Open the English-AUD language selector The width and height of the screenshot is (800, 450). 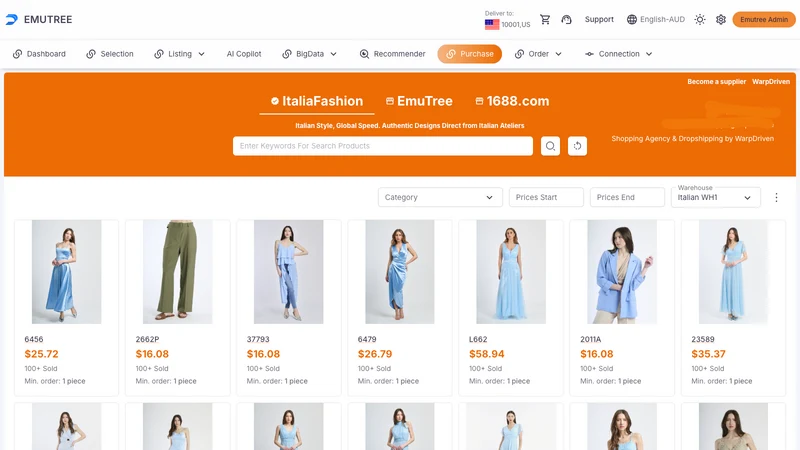point(656,19)
